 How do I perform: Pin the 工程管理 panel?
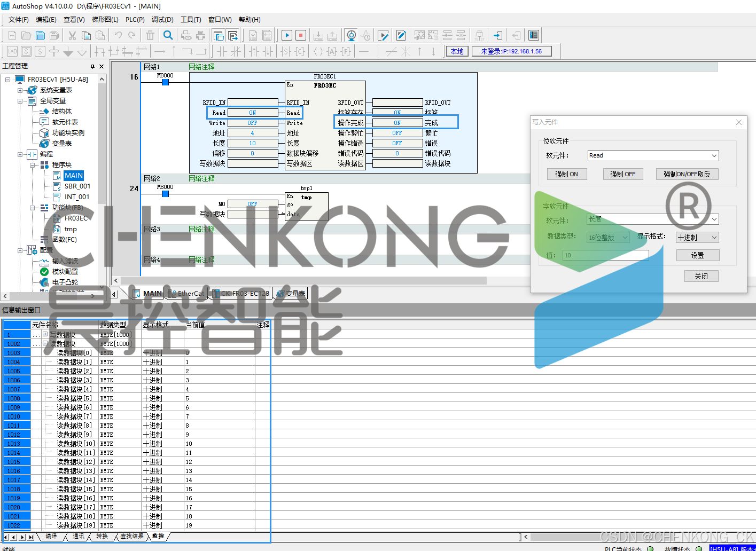[x=92, y=66]
